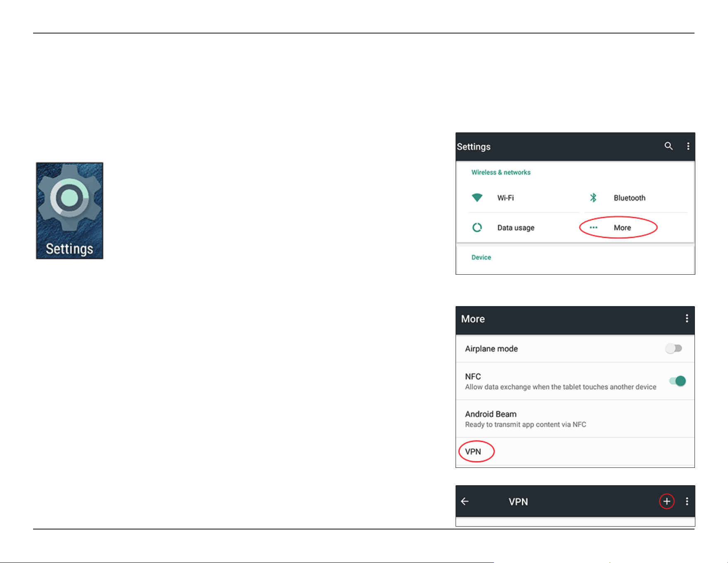Open the Settings app gear icon
Screen dimensions: 728x563
point(69,211)
